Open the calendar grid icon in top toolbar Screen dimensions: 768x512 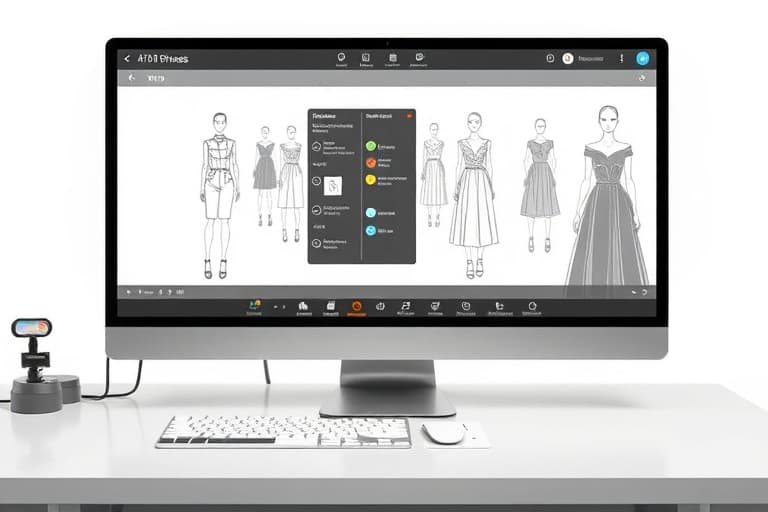(x=393, y=58)
